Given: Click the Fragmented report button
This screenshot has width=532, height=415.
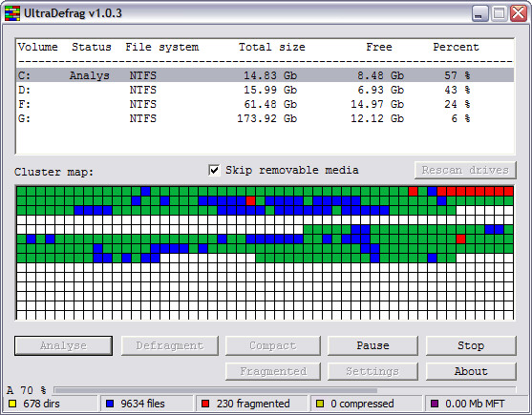Looking at the screenshot, I should (x=273, y=371).
